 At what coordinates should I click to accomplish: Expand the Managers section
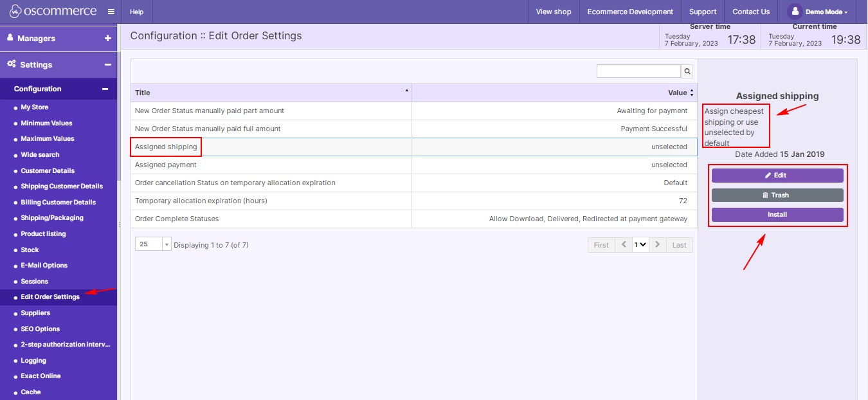[107, 39]
